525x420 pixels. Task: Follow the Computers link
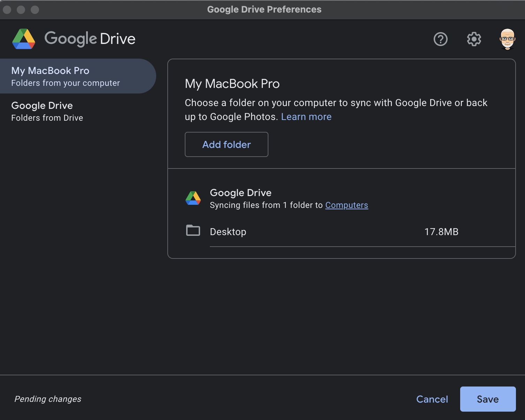pyautogui.click(x=347, y=205)
